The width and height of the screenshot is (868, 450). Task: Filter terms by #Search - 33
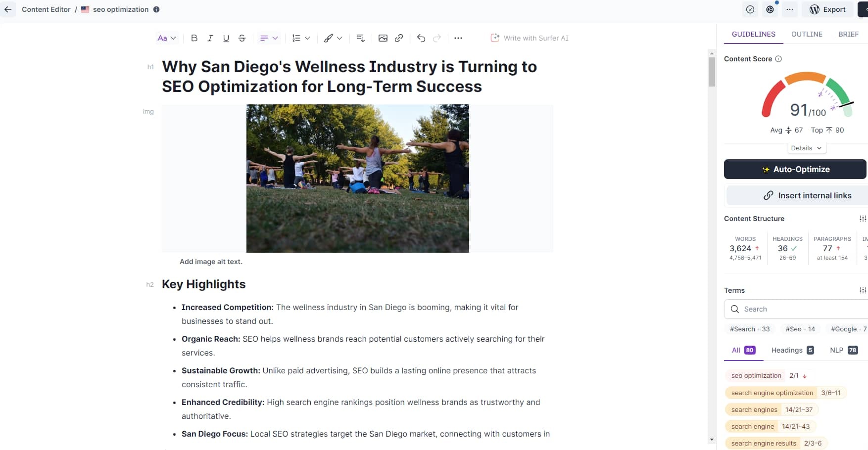750,329
